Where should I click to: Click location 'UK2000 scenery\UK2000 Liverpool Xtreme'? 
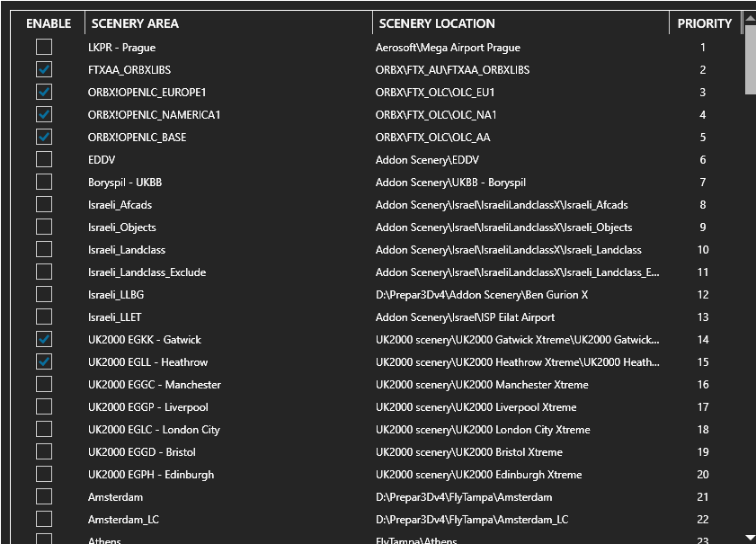pyautogui.click(x=476, y=407)
